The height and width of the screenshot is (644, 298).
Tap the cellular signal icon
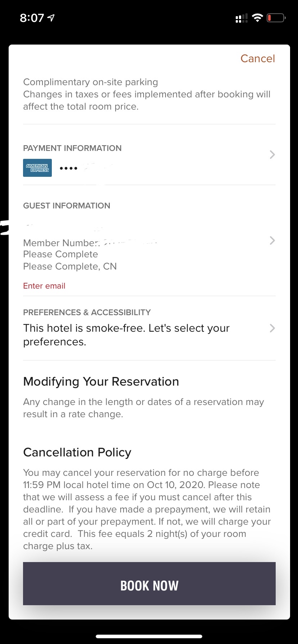[x=241, y=18]
